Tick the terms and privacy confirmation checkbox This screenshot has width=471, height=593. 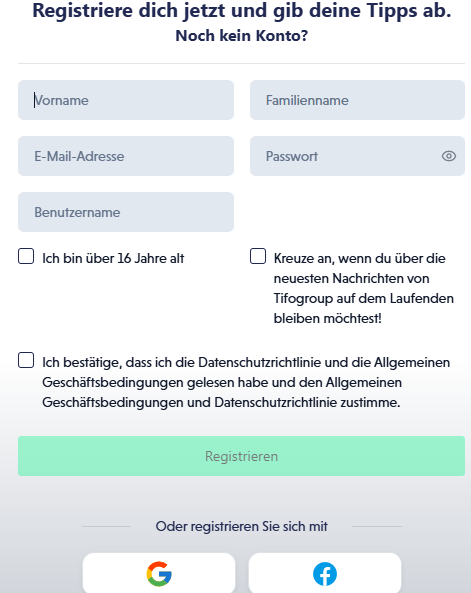point(26,360)
